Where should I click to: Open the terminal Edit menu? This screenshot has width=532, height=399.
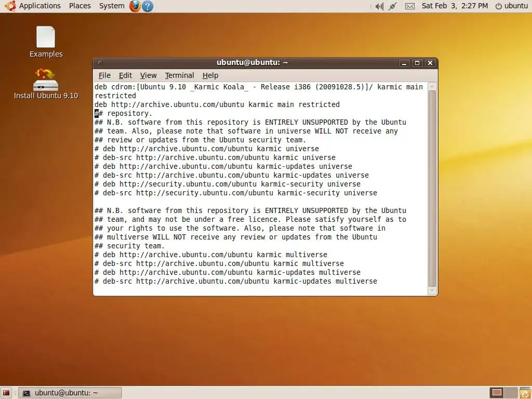pyautogui.click(x=125, y=75)
